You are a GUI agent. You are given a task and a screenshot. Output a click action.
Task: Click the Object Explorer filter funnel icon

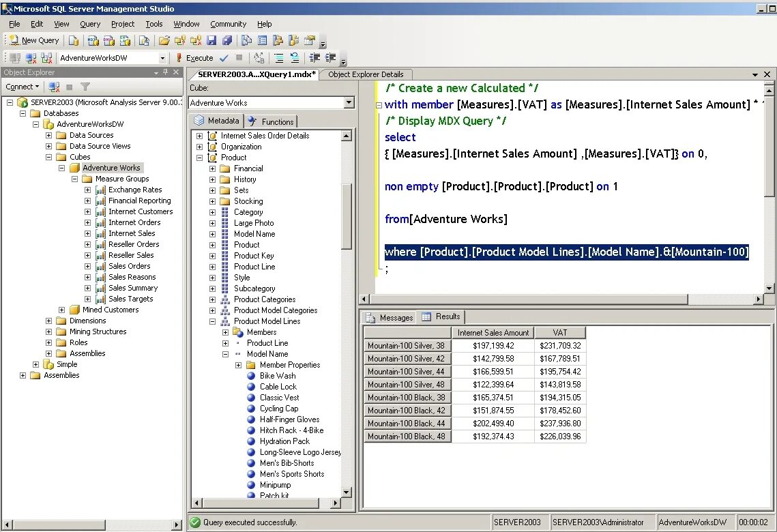click(x=85, y=87)
